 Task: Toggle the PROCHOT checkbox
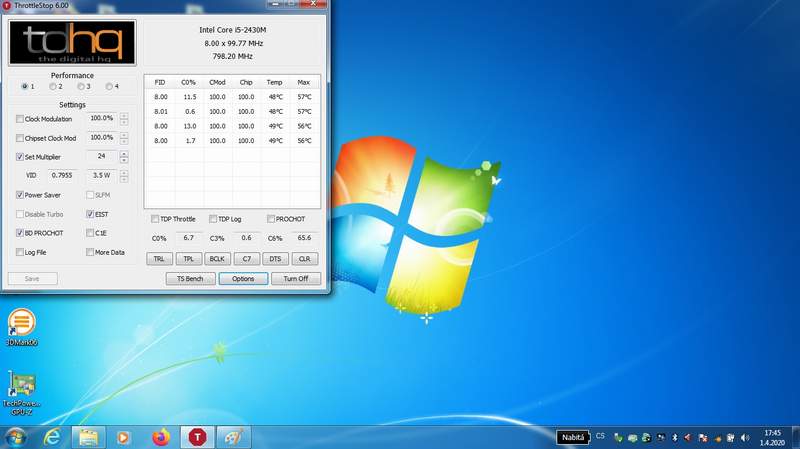270,219
